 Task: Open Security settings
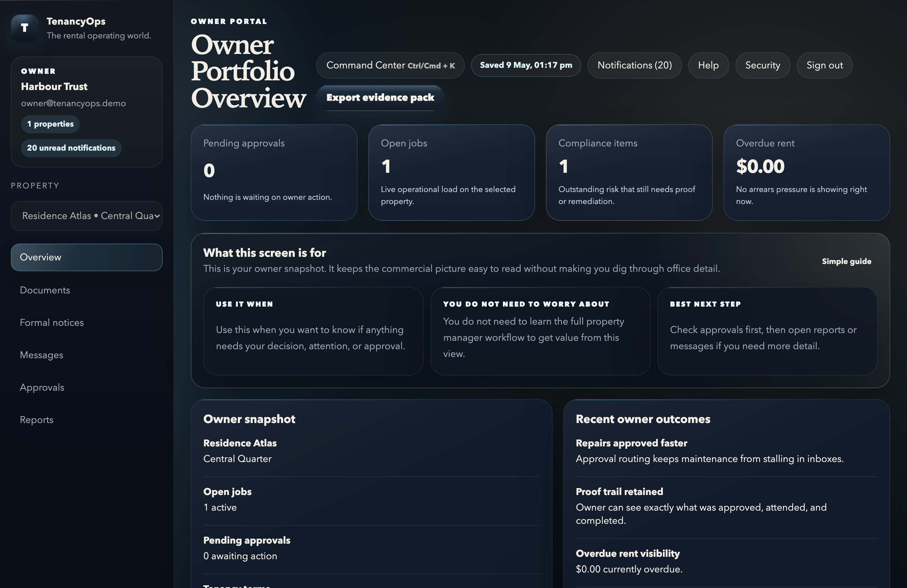[x=762, y=65]
